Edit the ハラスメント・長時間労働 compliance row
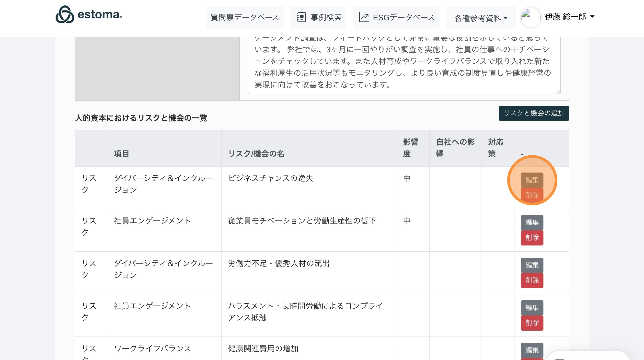Image resolution: width=644 pixels, height=360 pixels. pyautogui.click(x=532, y=307)
